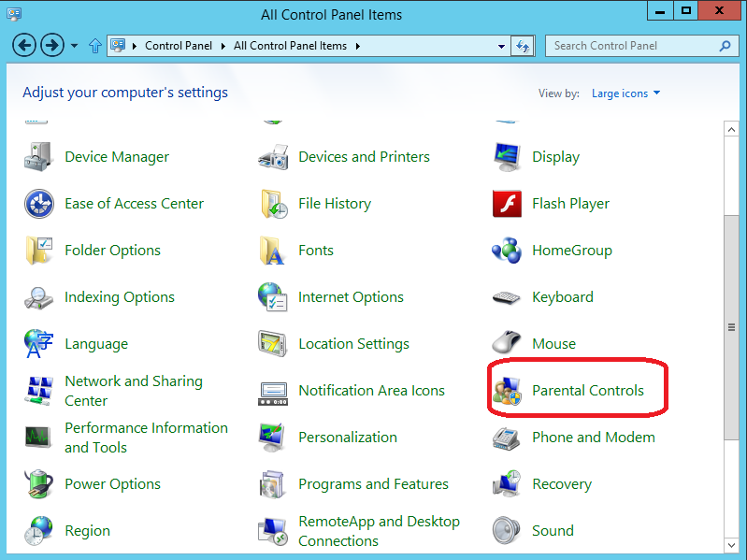Screen dimensions: 747x560
Task: Click the Performance Information and Tools icon
Action: (x=37, y=438)
